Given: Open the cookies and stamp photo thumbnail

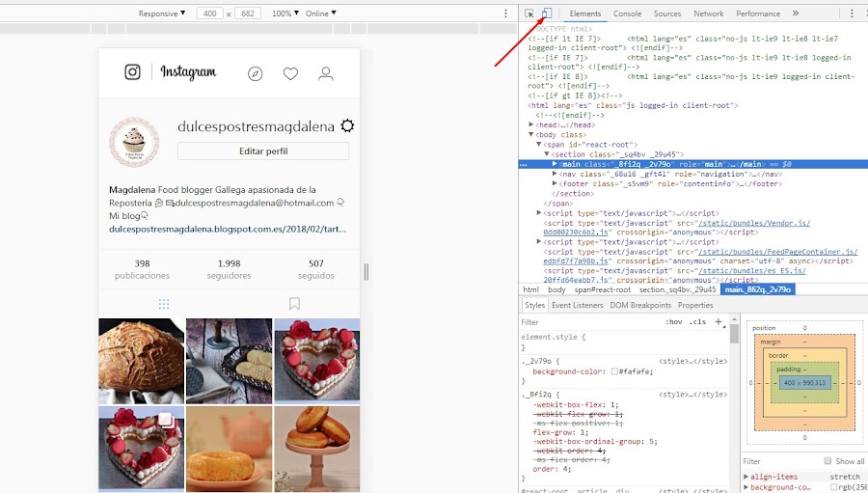Looking at the screenshot, I should [230, 361].
